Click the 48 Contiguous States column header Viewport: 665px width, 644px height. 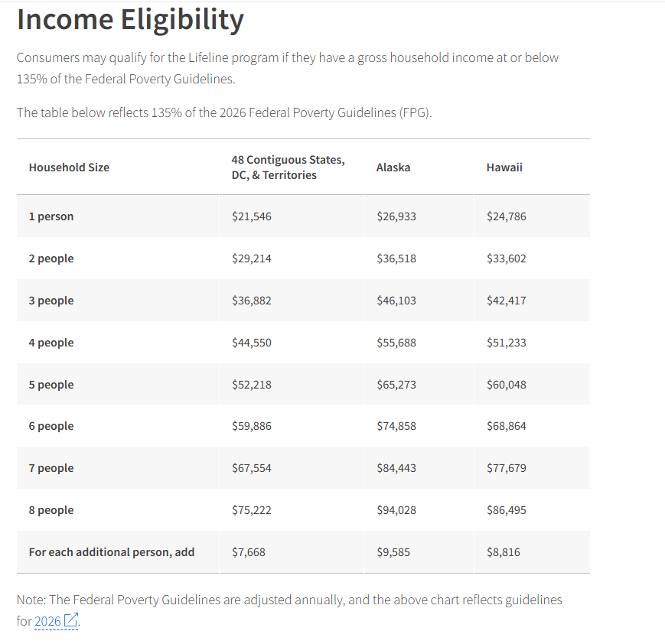pos(288,168)
